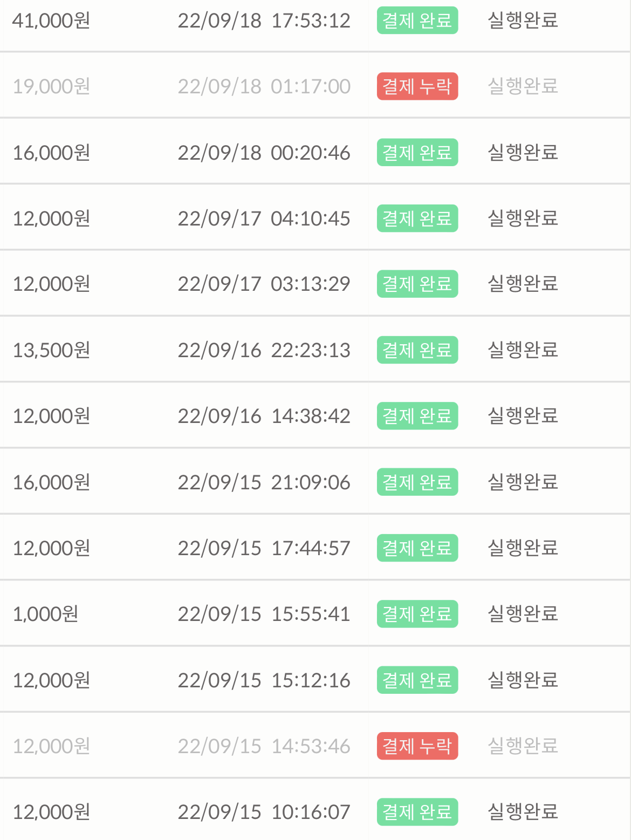Tap 결제 완료 badge for 15:12:16 order
Screen dimensions: 631x840
(417, 680)
